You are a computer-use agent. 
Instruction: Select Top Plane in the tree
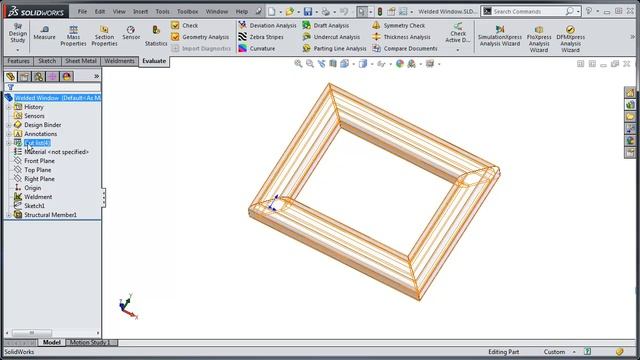point(38,170)
